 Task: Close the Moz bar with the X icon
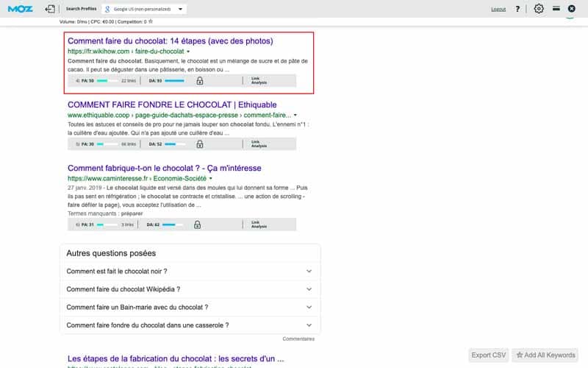coord(572,8)
